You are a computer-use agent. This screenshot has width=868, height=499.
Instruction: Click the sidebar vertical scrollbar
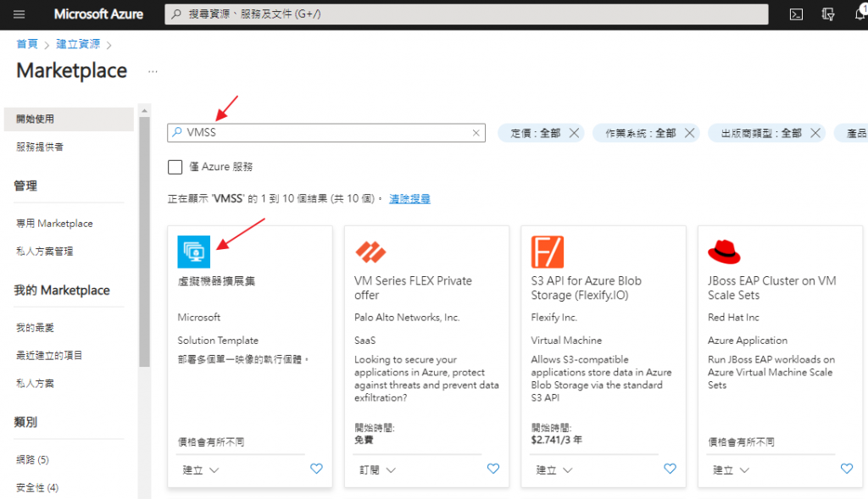[144, 241]
